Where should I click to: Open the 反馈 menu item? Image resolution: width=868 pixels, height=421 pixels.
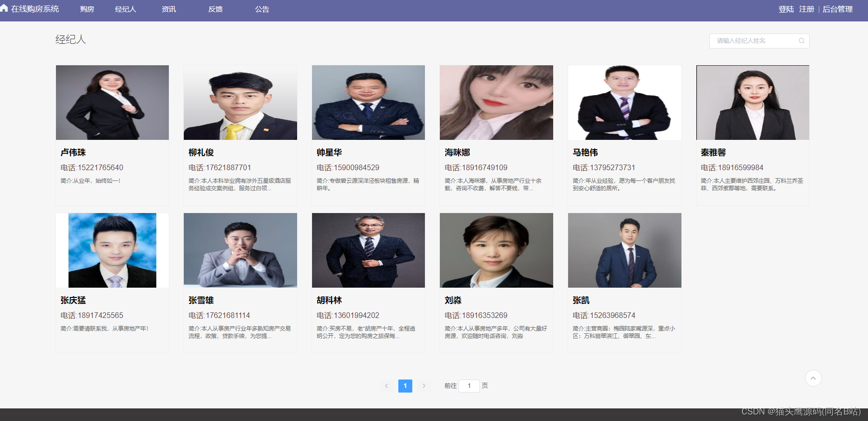coord(215,9)
